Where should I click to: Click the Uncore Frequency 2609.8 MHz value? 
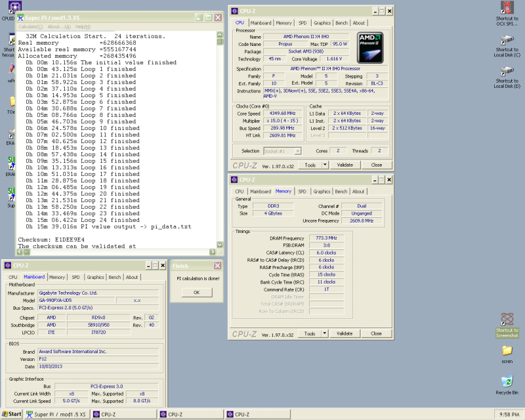362,220
